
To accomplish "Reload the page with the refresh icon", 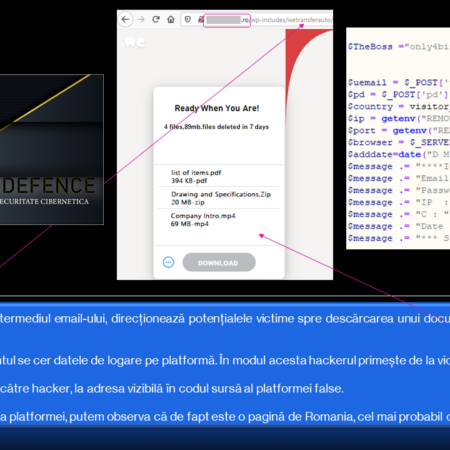I will 156,19.
